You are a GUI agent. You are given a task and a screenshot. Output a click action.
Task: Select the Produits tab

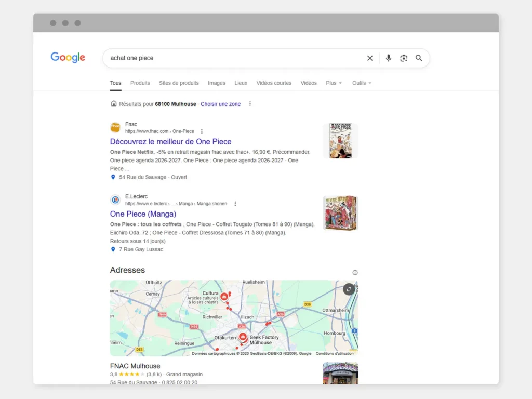pyautogui.click(x=140, y=83)
